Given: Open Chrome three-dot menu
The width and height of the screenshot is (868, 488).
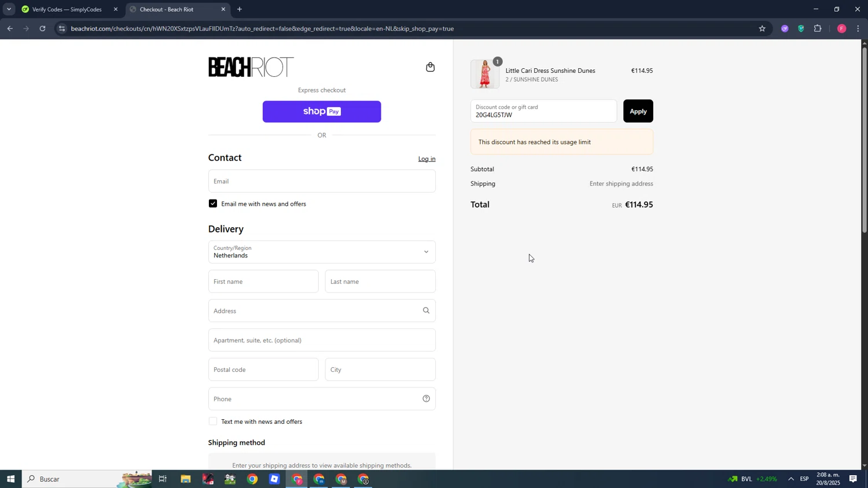Looking at the screenshot, I should coord(858,28).
